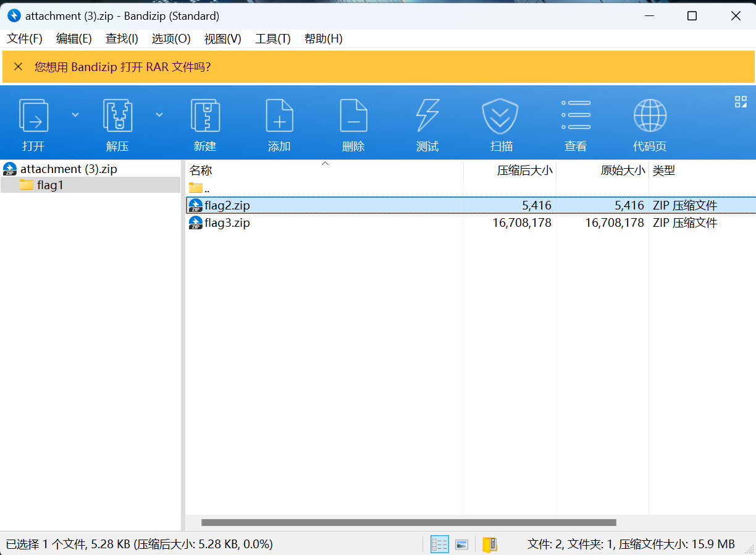Click the RAR association prompt message

pos(122,67)
